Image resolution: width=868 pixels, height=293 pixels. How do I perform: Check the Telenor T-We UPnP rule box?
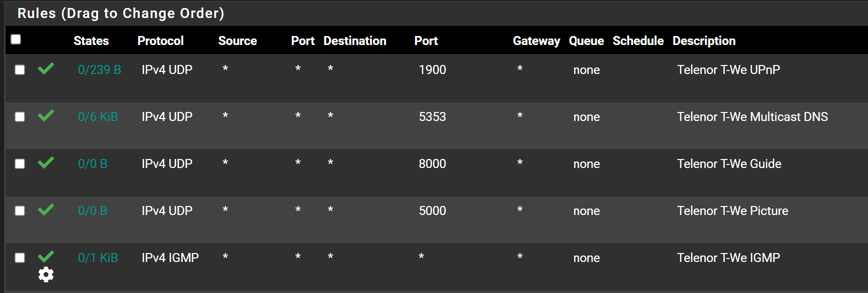[20, 69]
